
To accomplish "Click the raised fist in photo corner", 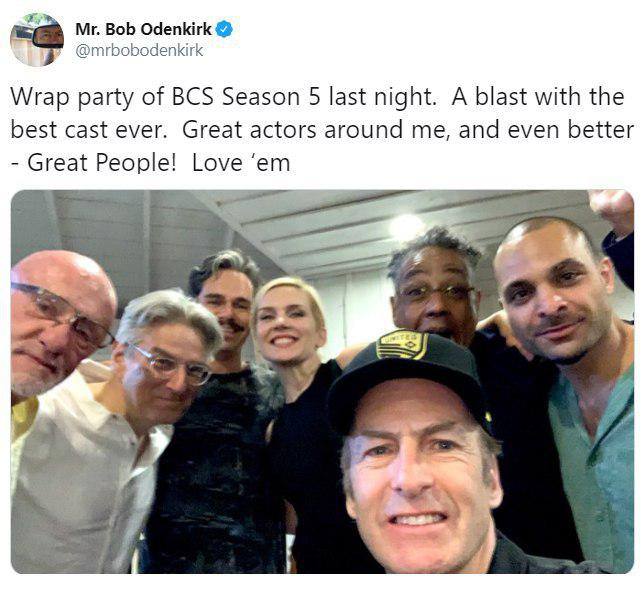I will tap(612, 212).
